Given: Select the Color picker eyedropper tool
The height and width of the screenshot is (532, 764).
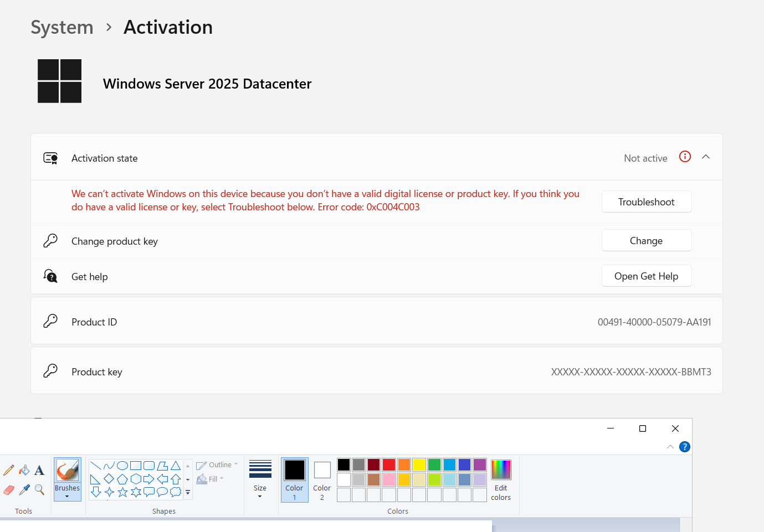Looking at the screenshot, I should coord(24,490).
